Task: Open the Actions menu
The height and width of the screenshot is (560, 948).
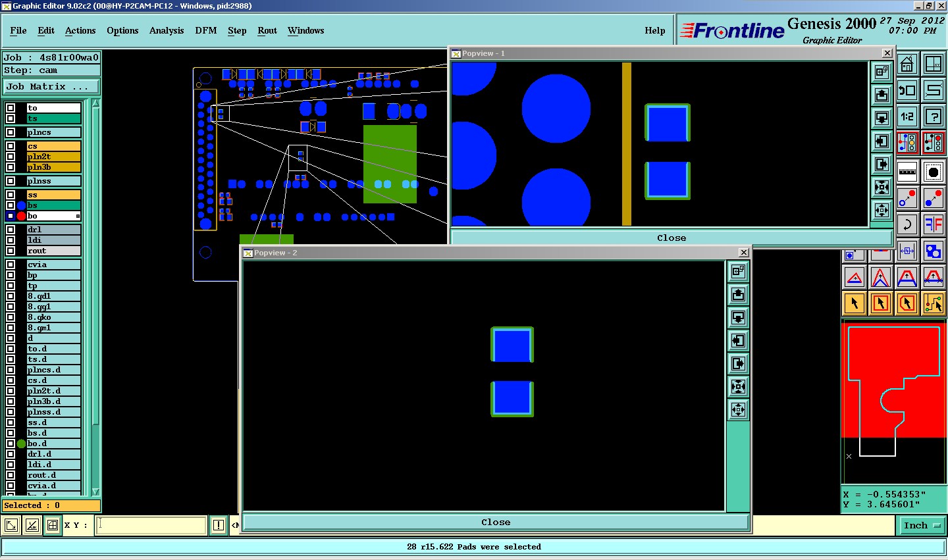Action: (x=80, y=30)
